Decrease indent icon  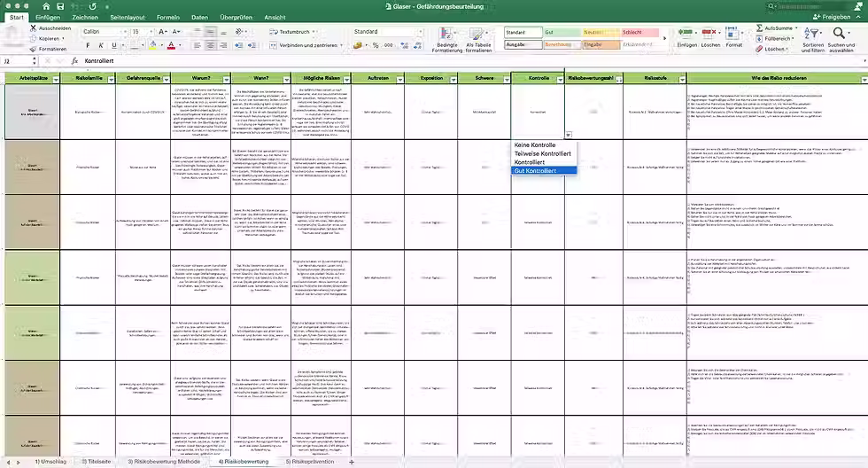239,45
